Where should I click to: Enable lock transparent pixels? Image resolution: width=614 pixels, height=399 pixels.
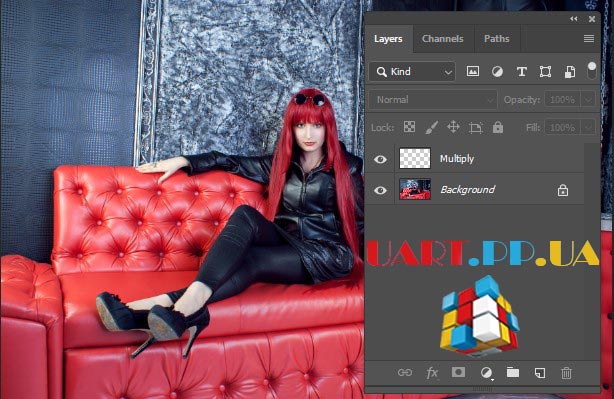point(409,127)
